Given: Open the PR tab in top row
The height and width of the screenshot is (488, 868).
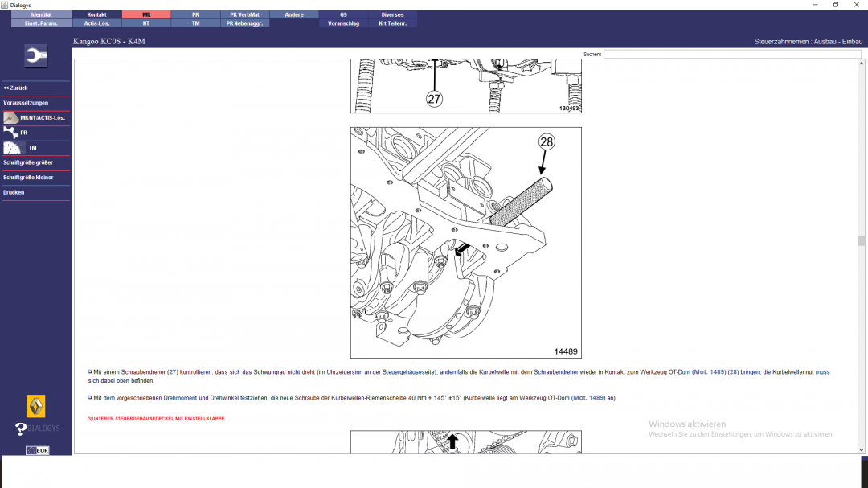Looking at the screenshot, I should [195, 15].
